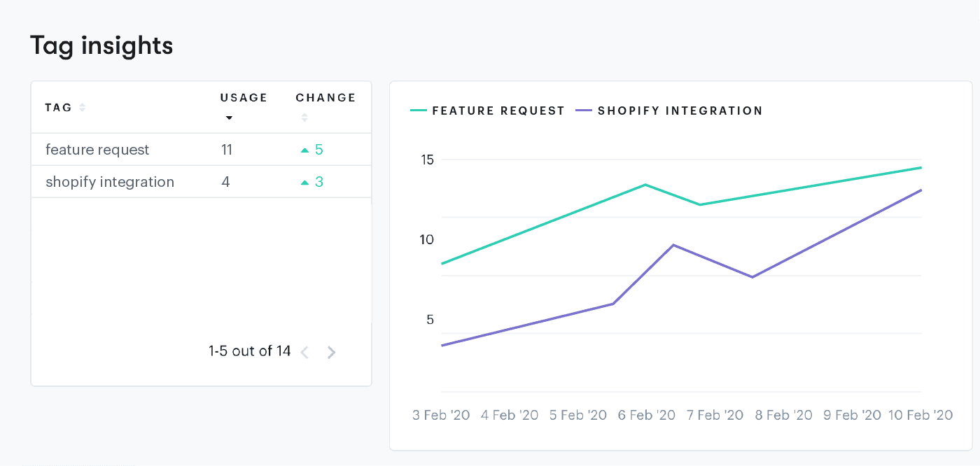The width and height of the screenshot is (980, 466).
Task: Click the USAGE column sort arrow
Action: click(229, 118)
